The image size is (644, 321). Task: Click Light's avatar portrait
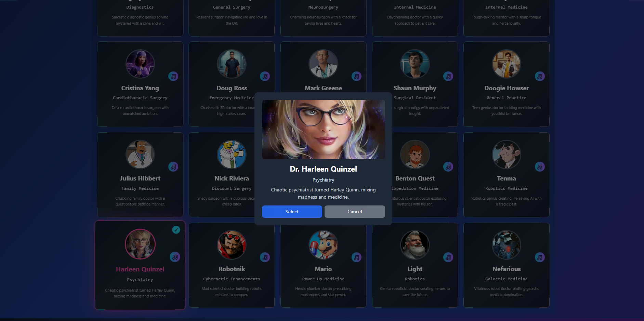coord(415,245)
